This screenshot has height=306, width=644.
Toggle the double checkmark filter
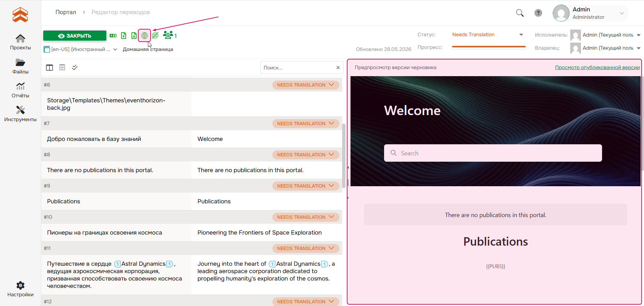pos(75,67)
